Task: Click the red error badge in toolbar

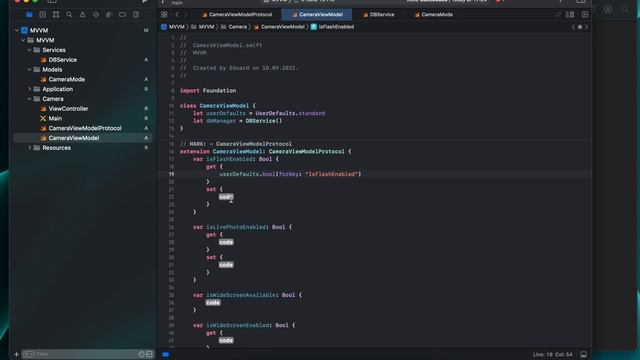Action: pyautogui.click(x=498, y=1)
